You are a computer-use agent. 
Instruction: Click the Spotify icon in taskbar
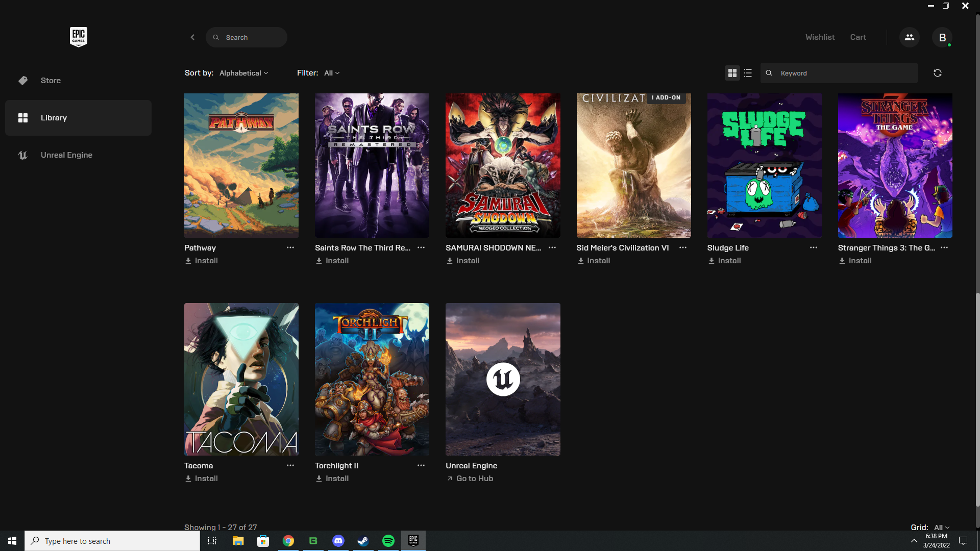(x=388, y=540)
